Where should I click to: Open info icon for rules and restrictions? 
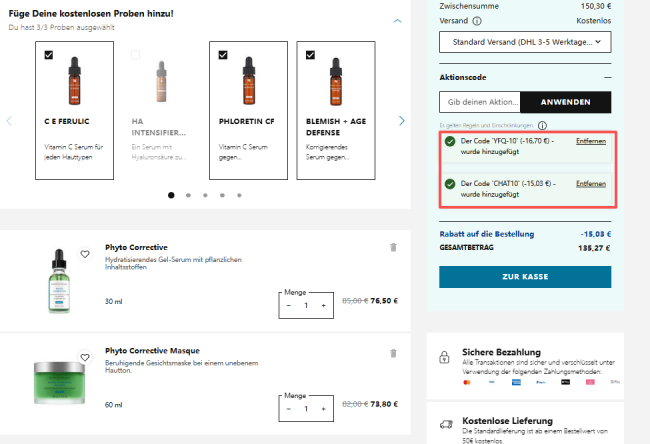tap(541, 126)
